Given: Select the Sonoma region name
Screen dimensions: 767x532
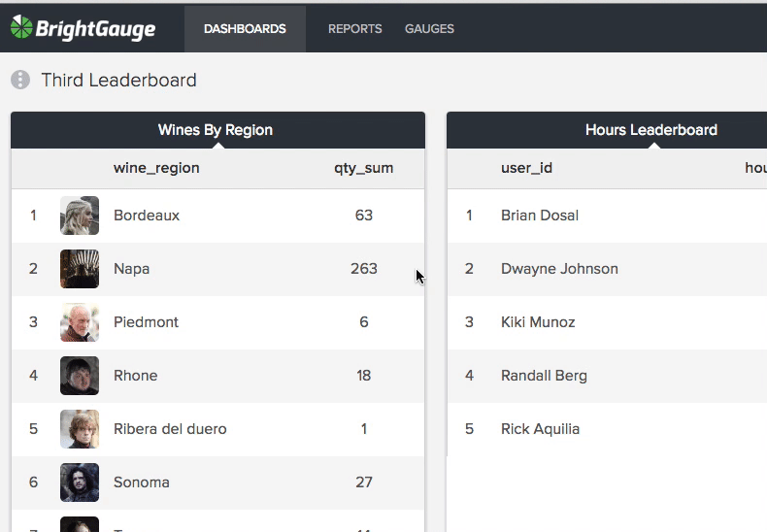Looking at the screenshot, I should [x=142, y=482].
